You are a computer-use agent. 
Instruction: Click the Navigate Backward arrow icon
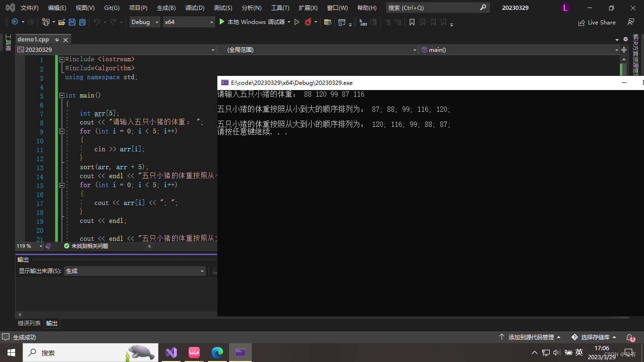point(15,22)
